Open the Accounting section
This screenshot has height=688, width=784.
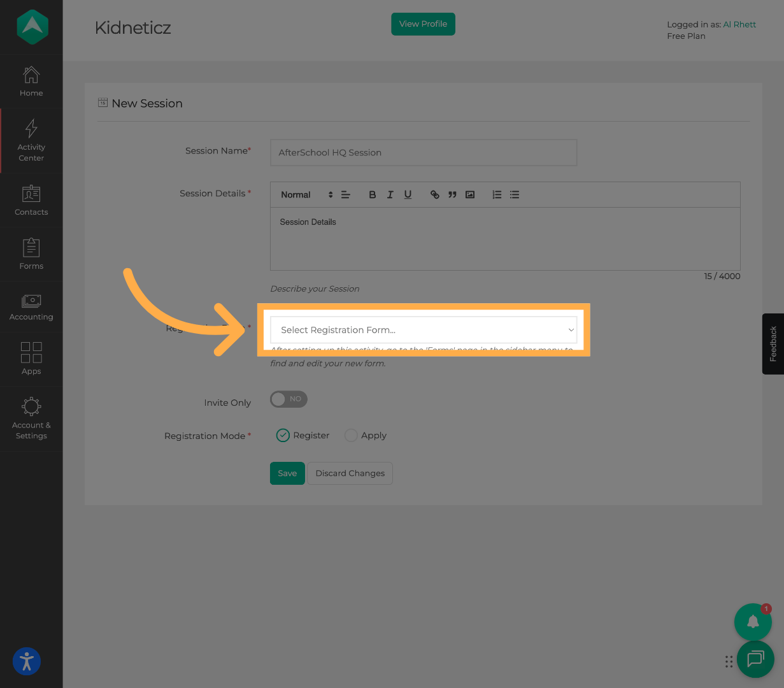31,307
